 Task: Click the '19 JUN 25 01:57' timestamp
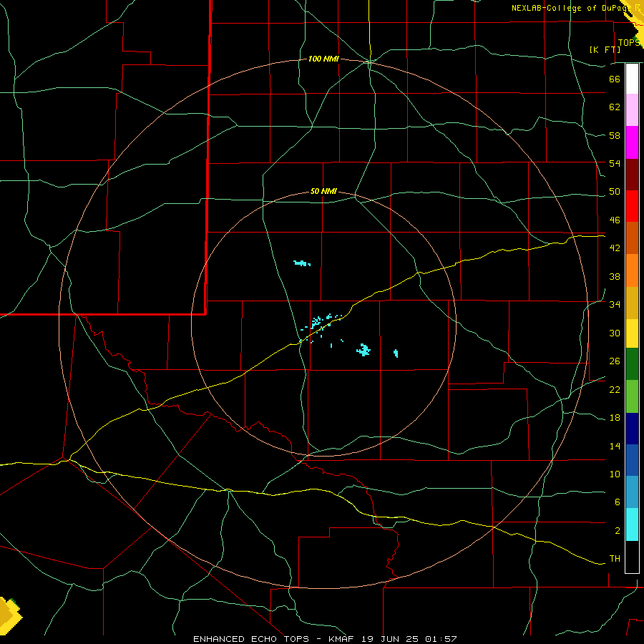409,639
